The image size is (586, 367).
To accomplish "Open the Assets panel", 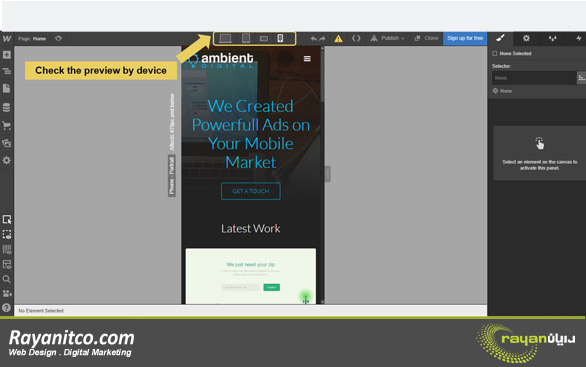I will 7,143.
